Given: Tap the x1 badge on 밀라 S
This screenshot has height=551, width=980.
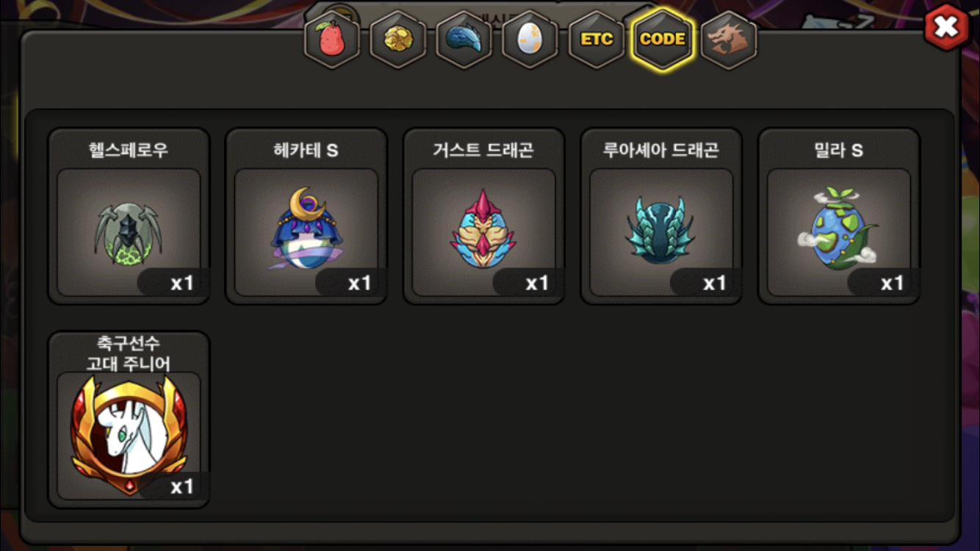Looking at the screenshot, I should pos(892,283).
